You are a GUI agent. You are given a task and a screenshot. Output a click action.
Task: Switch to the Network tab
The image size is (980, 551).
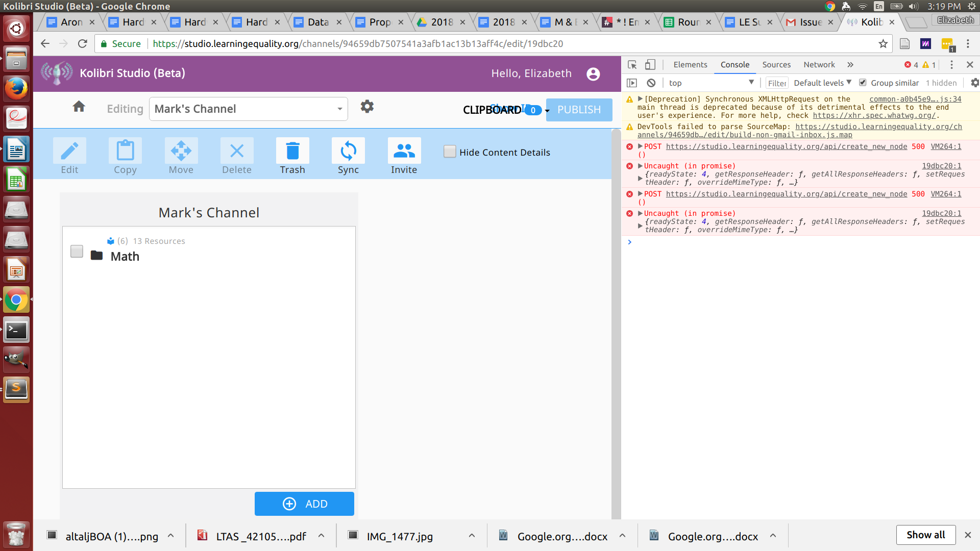pos(819,65)
